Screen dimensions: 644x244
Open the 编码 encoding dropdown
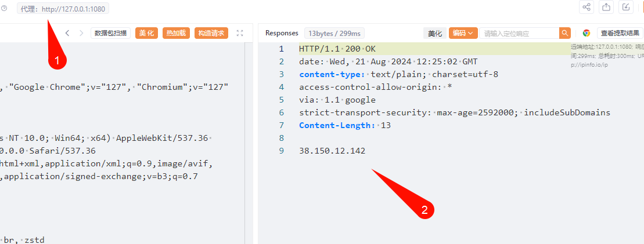(463, 33)
